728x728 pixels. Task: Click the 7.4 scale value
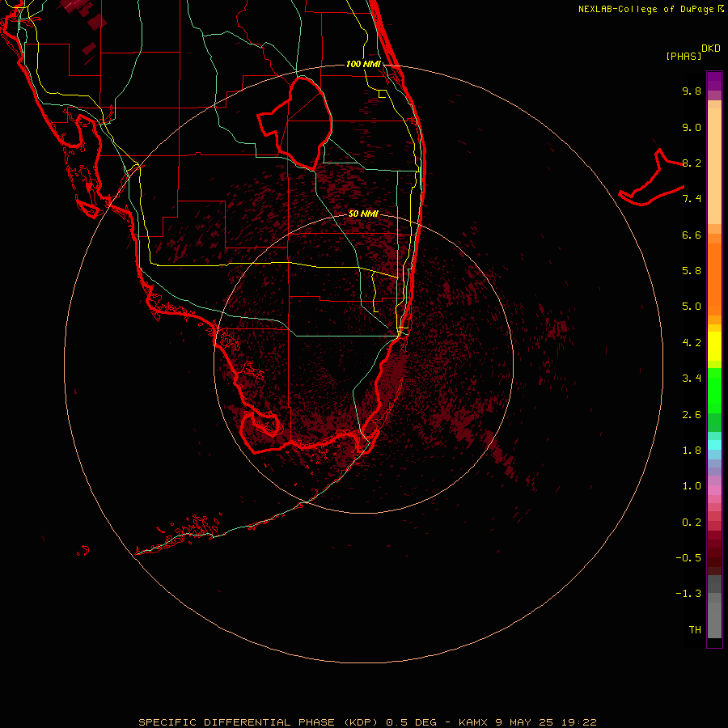pos(692,199)
